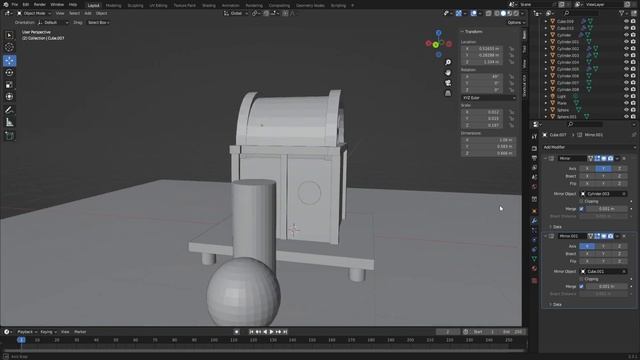Toggle X axis in Mirror.001 modifier
Screen dimensions: 640x360
pyautogui.click(x=587, y=246)
